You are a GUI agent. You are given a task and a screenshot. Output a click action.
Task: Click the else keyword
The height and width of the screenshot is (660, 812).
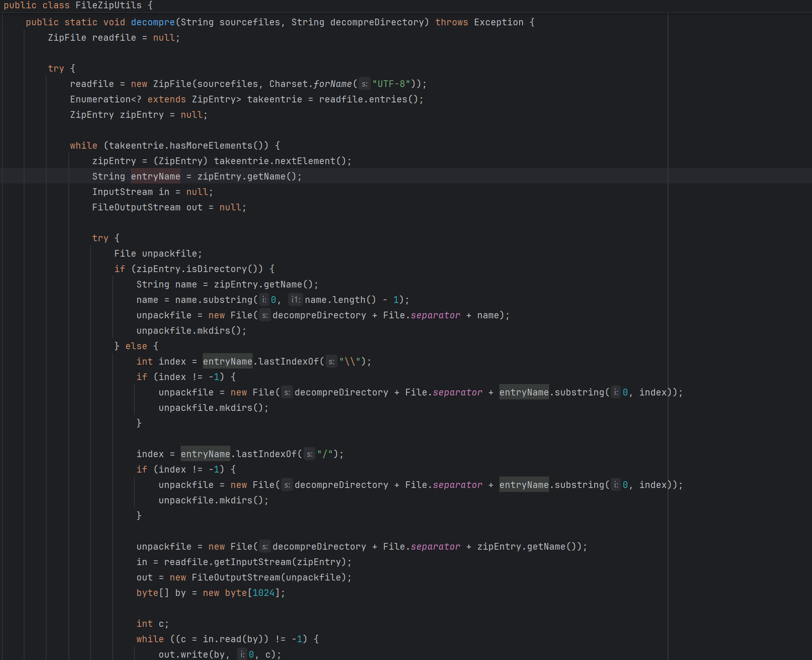[x=136, y=346]
